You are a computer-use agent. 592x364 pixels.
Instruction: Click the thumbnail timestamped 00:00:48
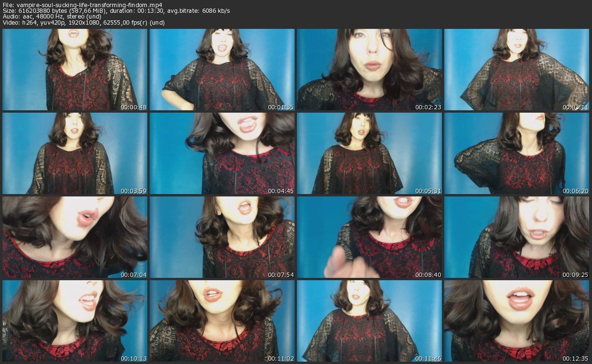[75, 70]
